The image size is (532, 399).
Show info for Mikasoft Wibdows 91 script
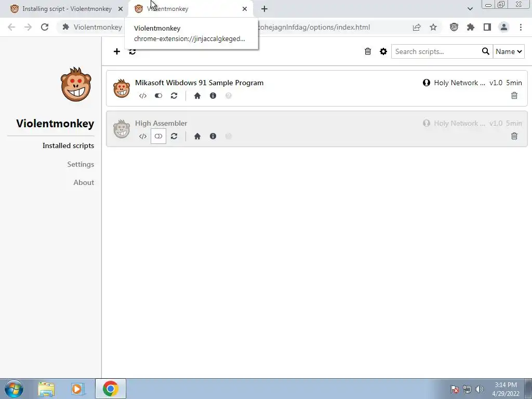pyautogui.click(x=212, y=96)
